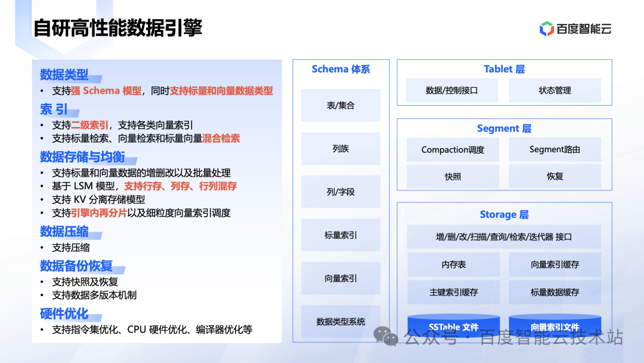
Task: Click the red text 引擎内再分片
Action: [99, 213]
